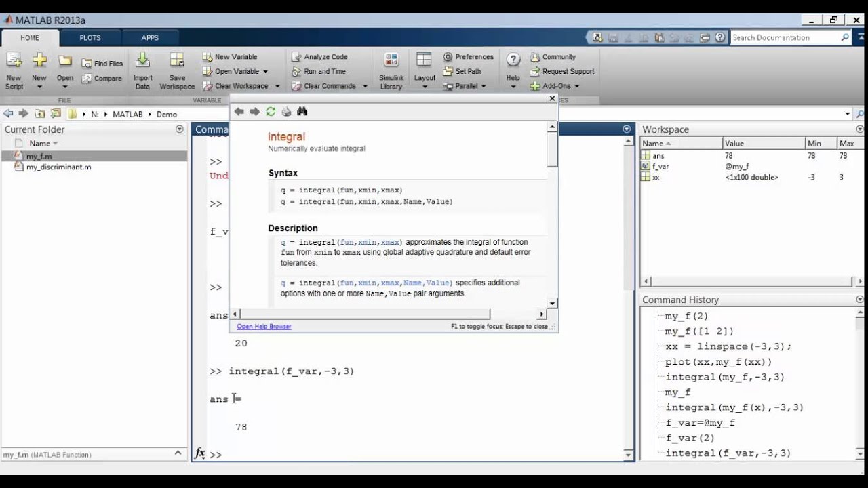Screen dimensions: 868x488
Task: Expand the file details panel chevron
Action: [x=178, y=453]
